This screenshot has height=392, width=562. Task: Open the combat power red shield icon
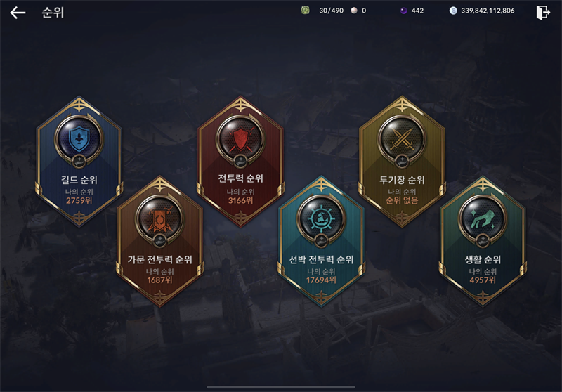click(240, 139)
